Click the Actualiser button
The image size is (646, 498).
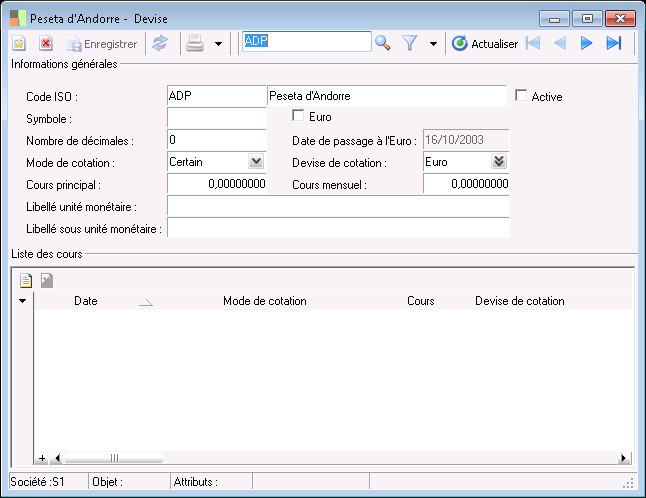pyautogui.click(x=485, y=43)
